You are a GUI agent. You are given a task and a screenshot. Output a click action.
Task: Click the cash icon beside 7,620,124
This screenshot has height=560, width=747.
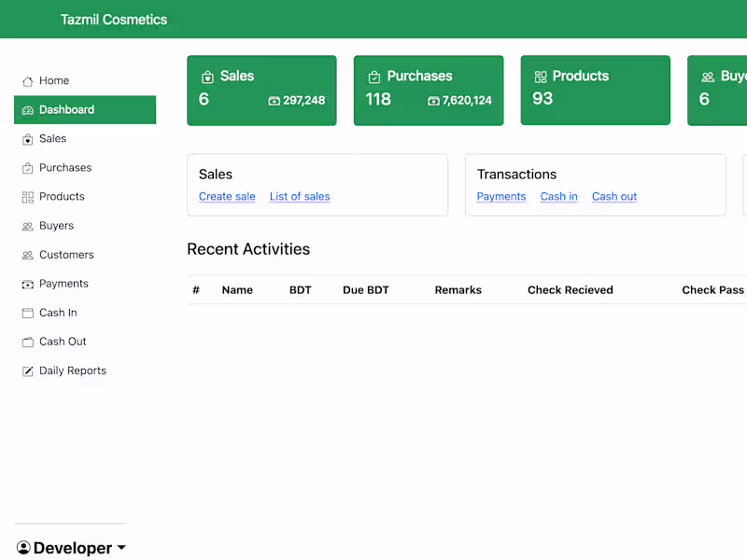click(x=433, y=101)
